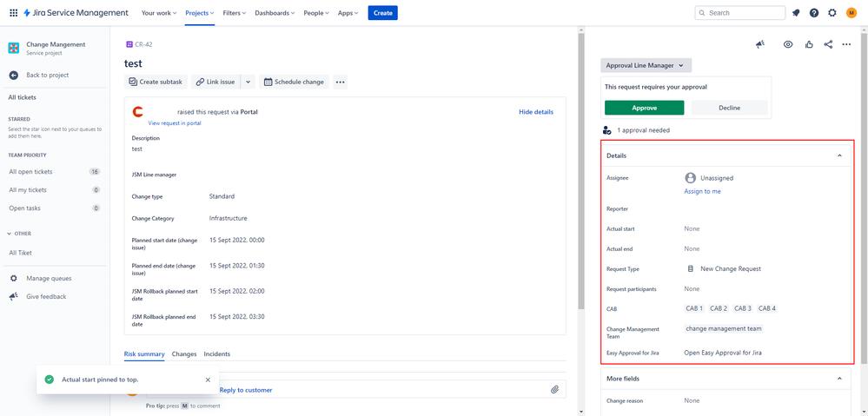The width and height of the screenshot is (868, 416).
Task: Click View request in portal link
Action: coord(175,123)
